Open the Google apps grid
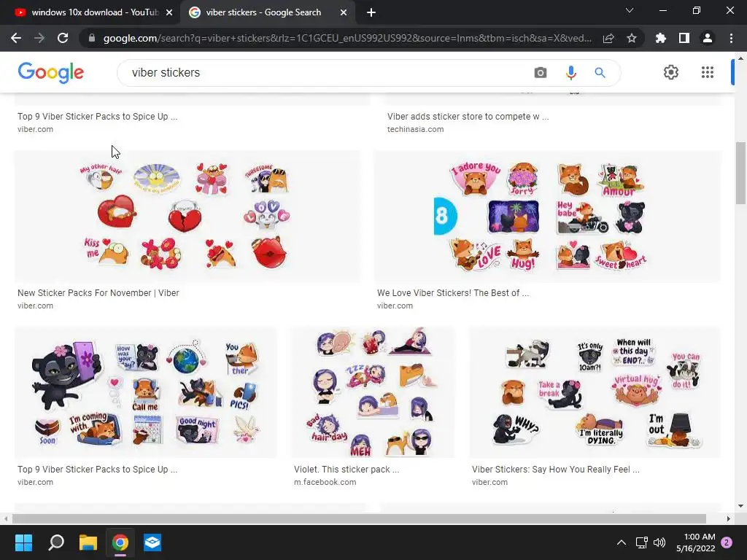747x560 pixels. pyautogui.click(x=708, y=72)
